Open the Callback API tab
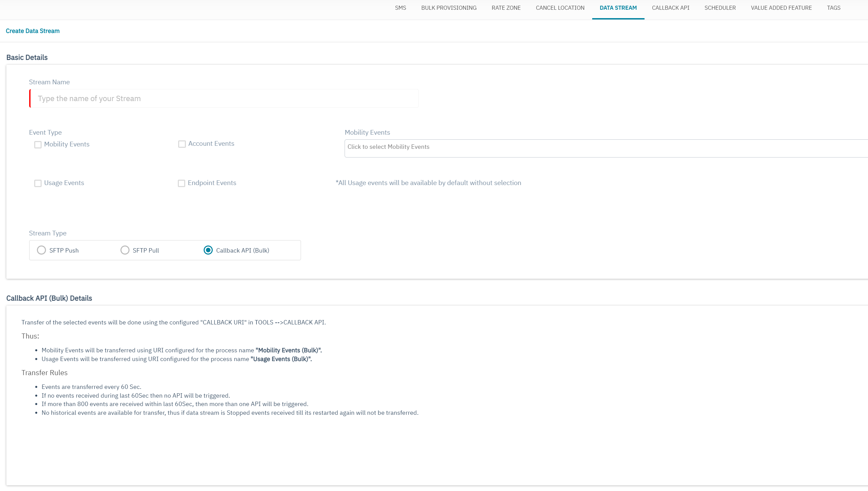 pyautogui.click(x=670, y=8)
